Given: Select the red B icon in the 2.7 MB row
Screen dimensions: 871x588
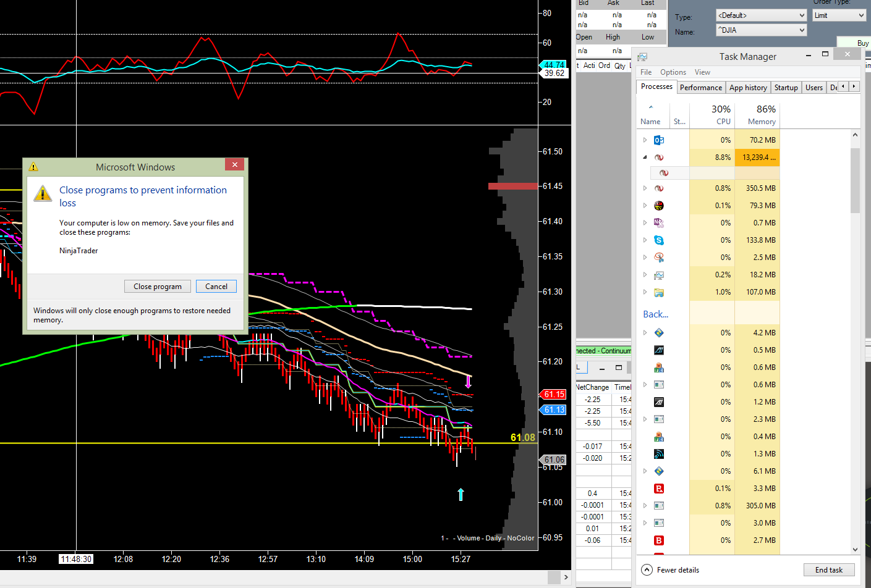Looking at the screenshot, I should [659, 540].
